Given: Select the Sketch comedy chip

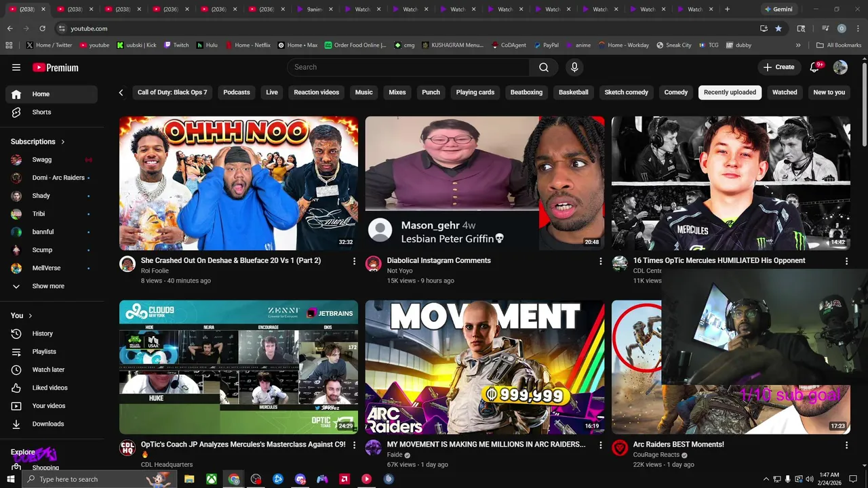Looking at the screenshot, I should coord(627,92).
